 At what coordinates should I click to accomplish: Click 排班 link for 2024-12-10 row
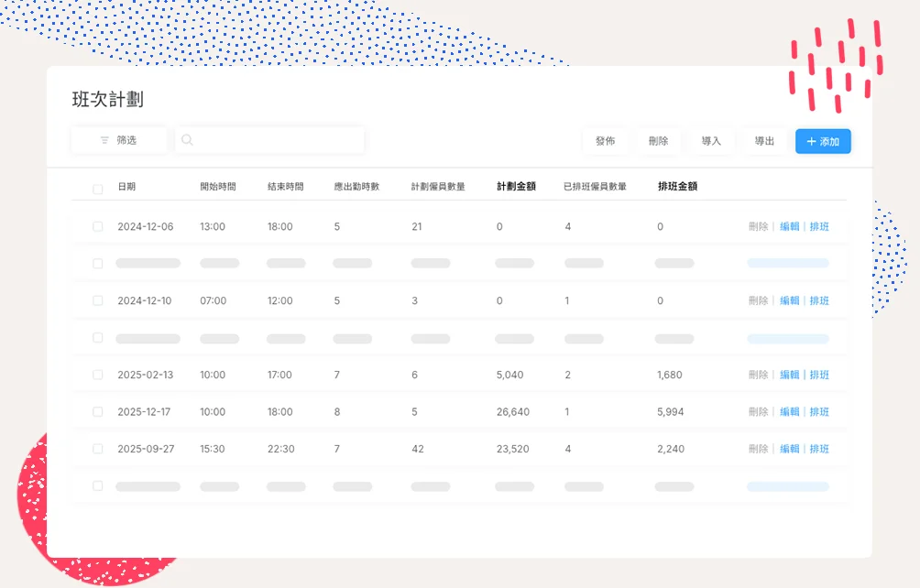click(819, 301)
